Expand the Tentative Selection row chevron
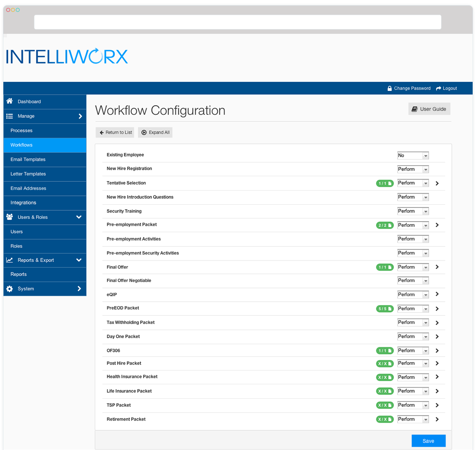476x450 pixels. [437, 183]
